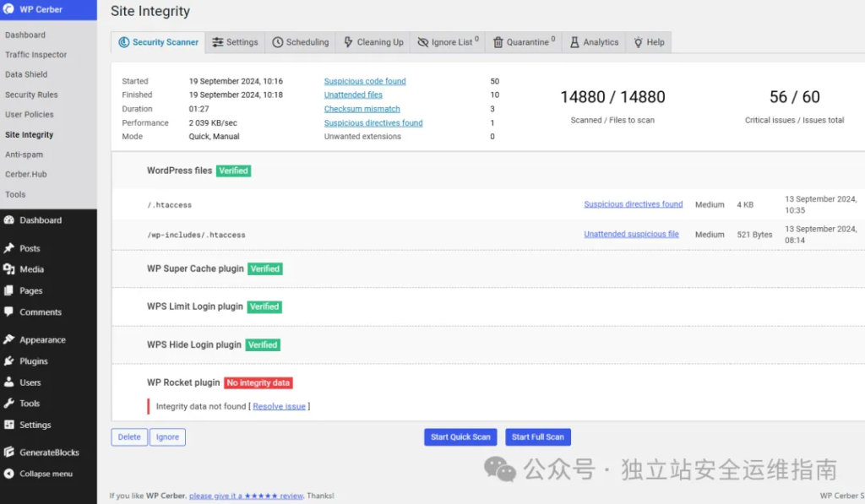
Task: Open the Ignore List tab
Action: tap(448, 42)
